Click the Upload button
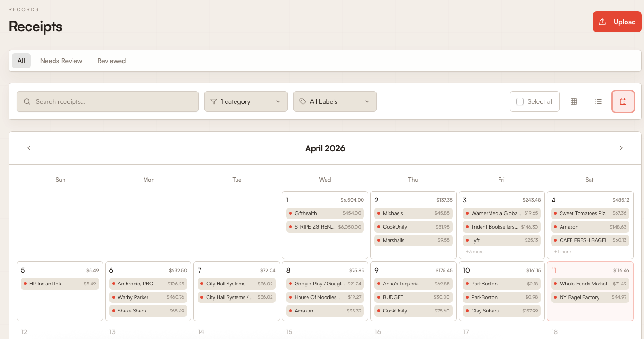The width and height of the screenshot is (644, 339). click(x=617, y=22)
